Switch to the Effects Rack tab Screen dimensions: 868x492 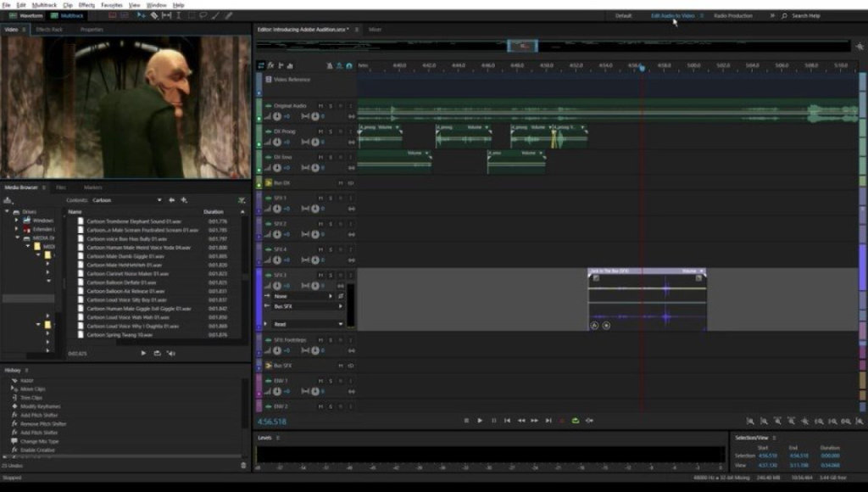(x=49, y=30)
